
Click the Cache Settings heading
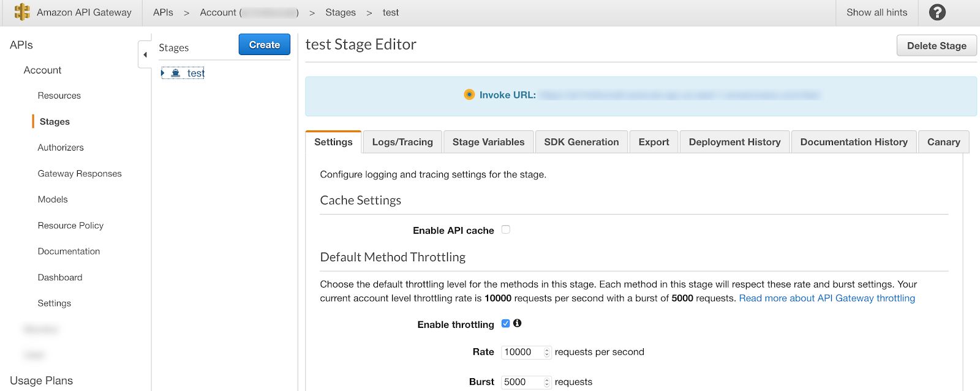pos(360,201)
